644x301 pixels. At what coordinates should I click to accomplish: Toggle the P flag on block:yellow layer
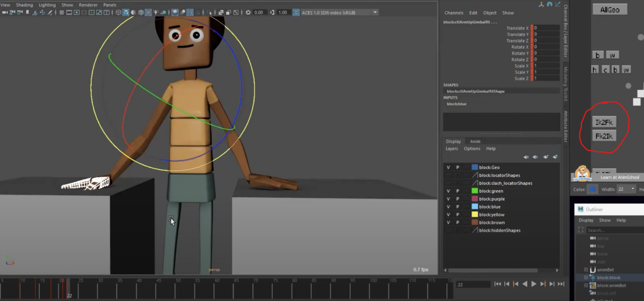pos(457,214)
